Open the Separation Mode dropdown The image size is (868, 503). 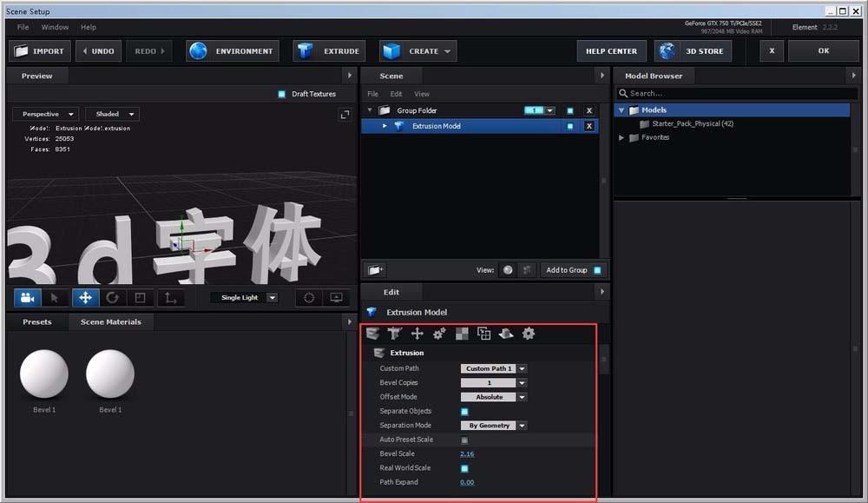click(x=493, y=425)
